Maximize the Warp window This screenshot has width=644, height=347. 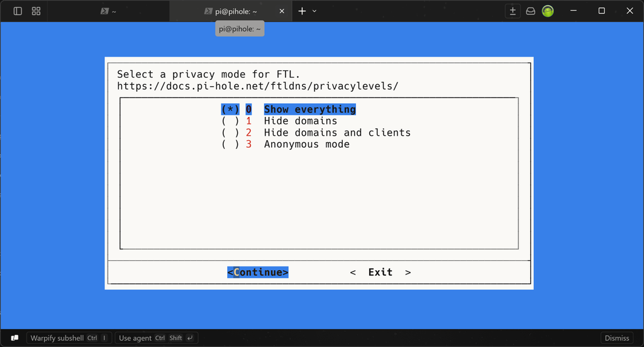tap(602, 11)
